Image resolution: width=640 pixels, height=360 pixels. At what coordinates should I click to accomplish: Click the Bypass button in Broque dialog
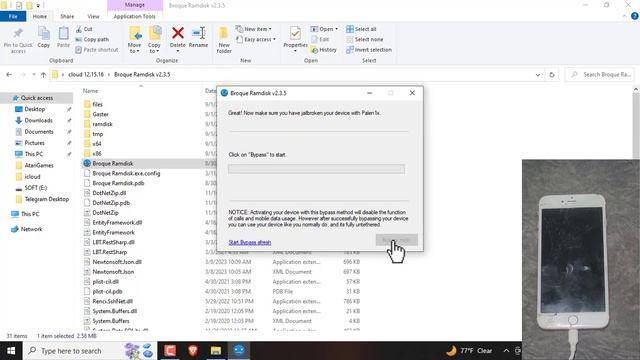click(x=396, y=240)
